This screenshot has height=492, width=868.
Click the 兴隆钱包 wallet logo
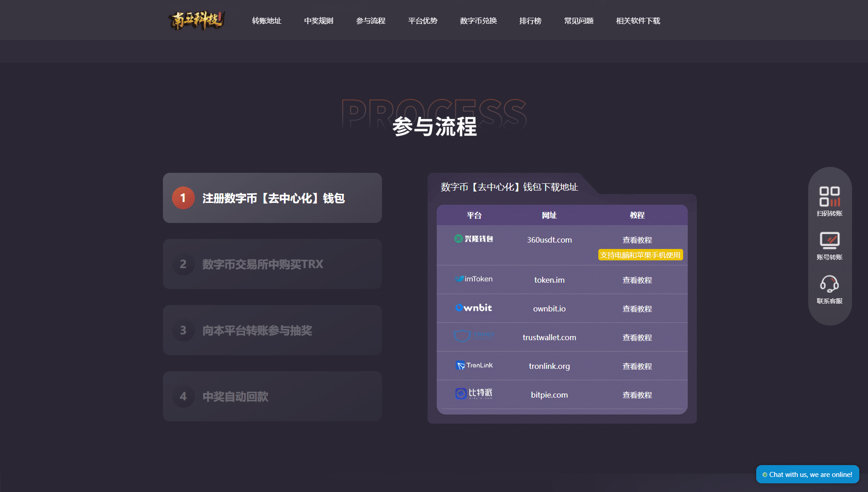tap(473, 239)
